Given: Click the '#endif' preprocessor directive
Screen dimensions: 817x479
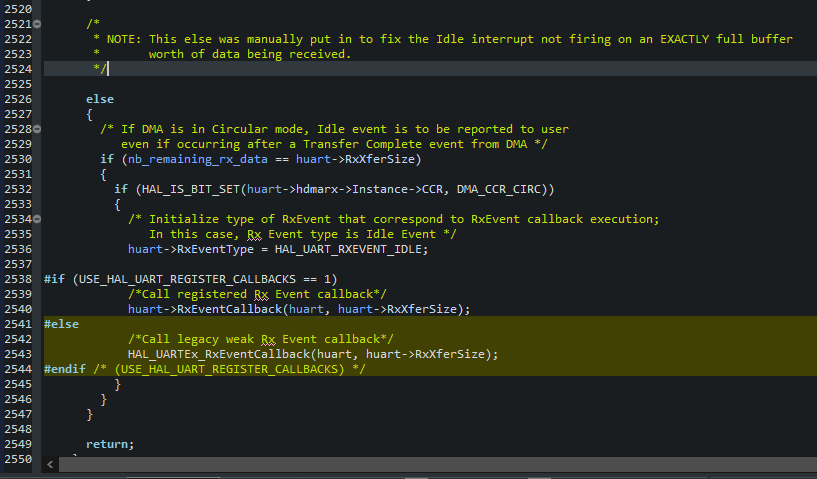Looking at the screenshot, I should pyautogui.click(x=65, y=369).
